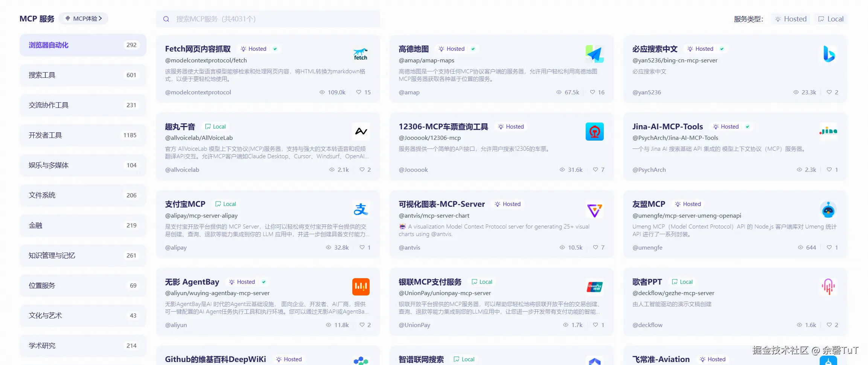This screenshot has height=365, width=868.
Task: Click the @Joooook/12306-mcp package path
Action: pyautogui.click(x=430, y=138)
